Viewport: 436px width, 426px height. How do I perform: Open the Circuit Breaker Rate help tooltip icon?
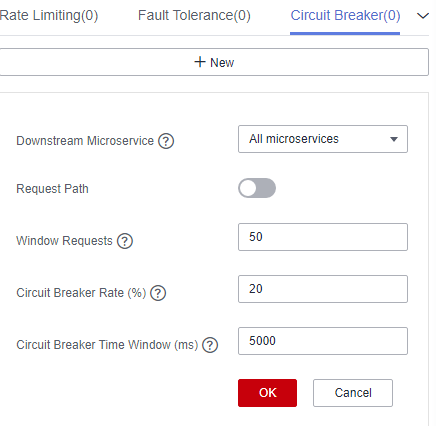click(158, 293)
